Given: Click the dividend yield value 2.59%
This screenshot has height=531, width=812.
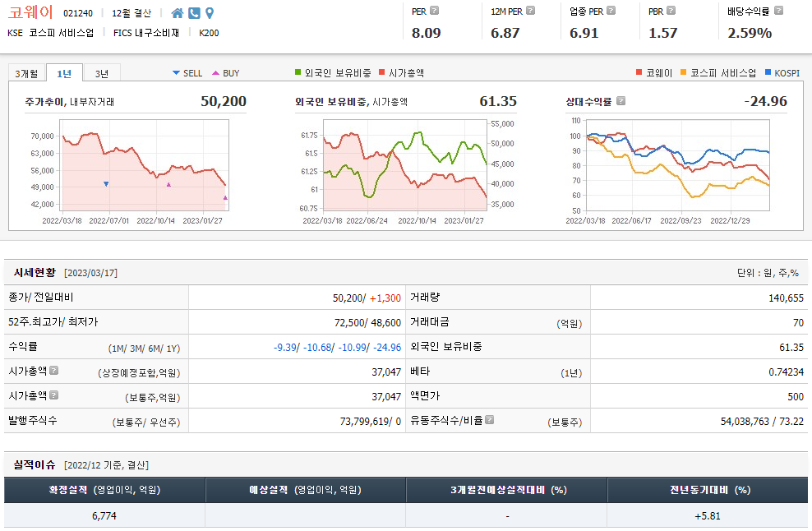Looking at the screenshot, I should click(750, 33).
